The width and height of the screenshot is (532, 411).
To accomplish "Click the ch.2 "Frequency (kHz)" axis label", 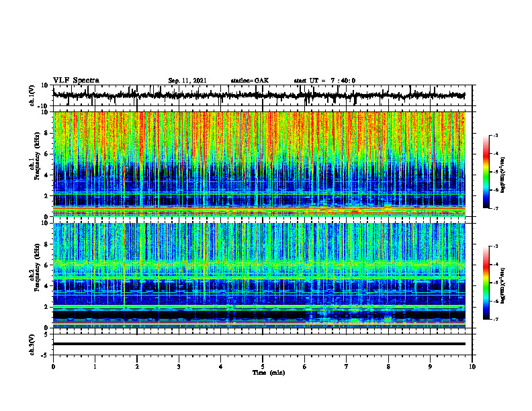I will coord(38,267).
